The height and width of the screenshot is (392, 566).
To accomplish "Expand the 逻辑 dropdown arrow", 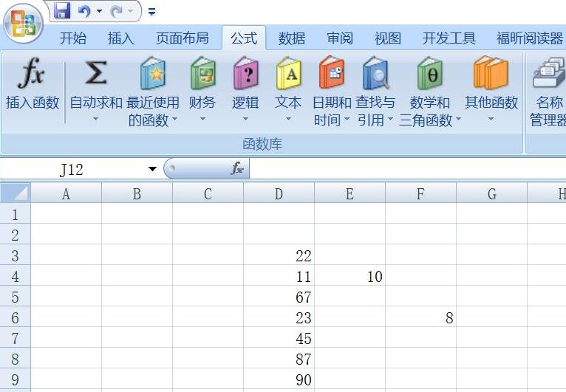I will click(245, 119).
